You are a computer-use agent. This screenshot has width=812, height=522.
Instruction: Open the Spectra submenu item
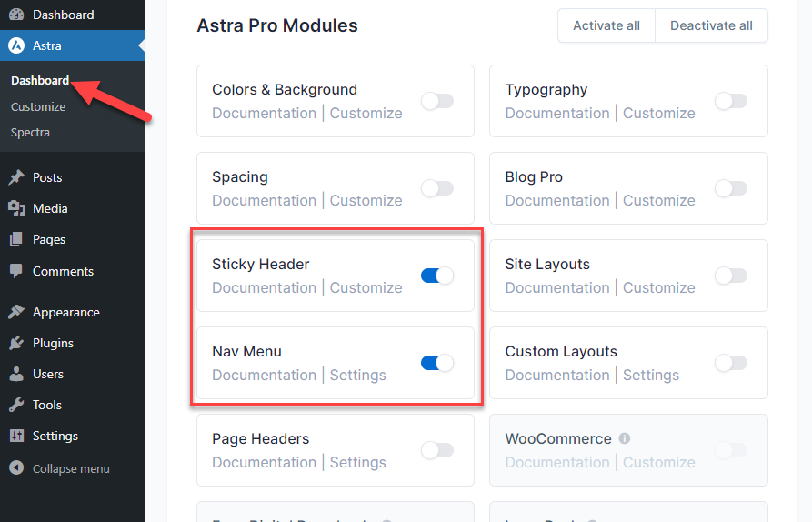click(31, 133)
